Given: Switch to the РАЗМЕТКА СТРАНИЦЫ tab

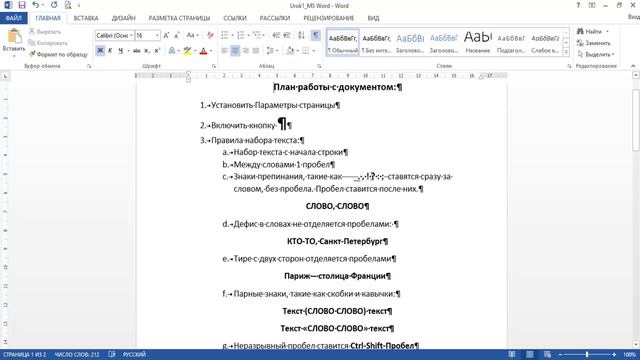Looking at the screenshot, I should coord(179,18).
